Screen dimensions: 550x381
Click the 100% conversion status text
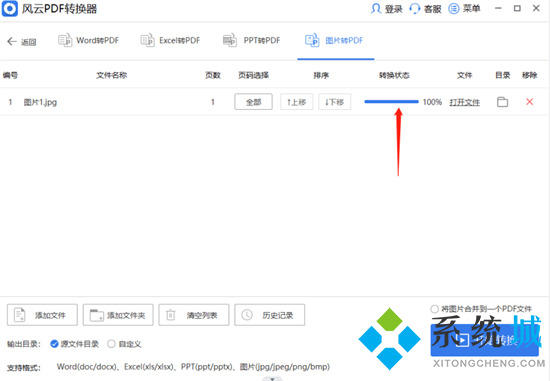coord(432,102)
